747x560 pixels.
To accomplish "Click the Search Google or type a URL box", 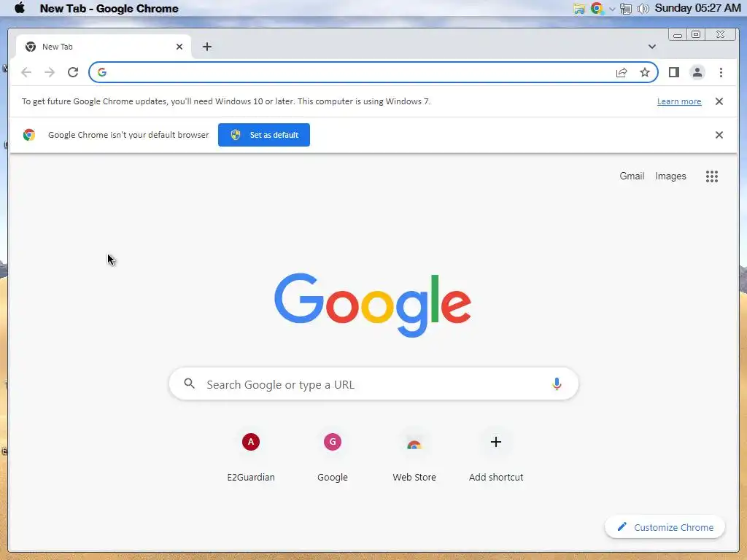I will [x=374, y=384].
